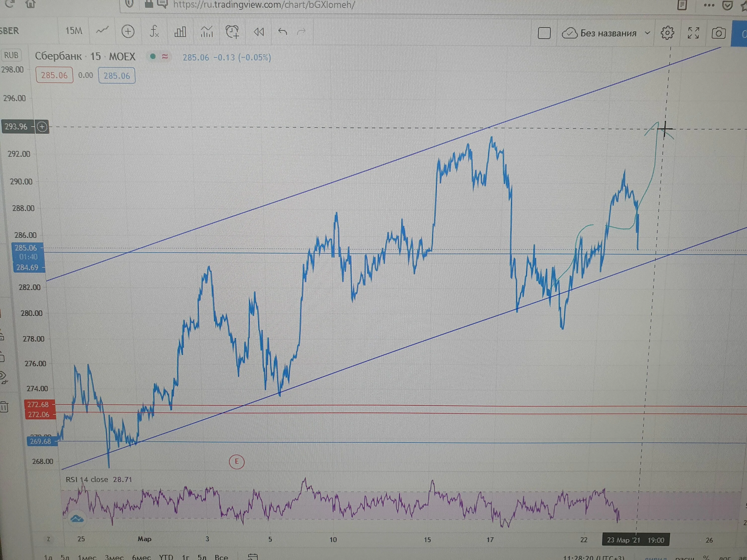
Task: Click the 11:28:20 (UTC+3) timezone clock
Action: (593, 558)
